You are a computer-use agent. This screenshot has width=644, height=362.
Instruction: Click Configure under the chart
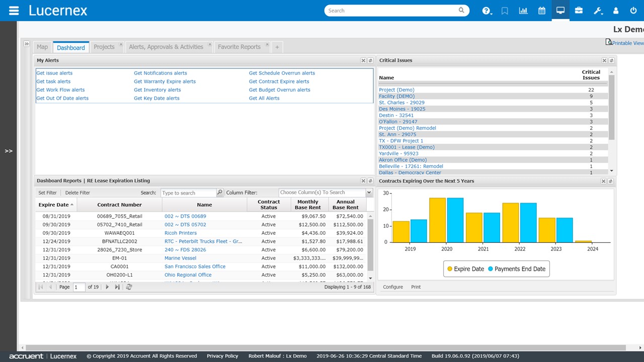pyautogui.click(x=393, y=287)
